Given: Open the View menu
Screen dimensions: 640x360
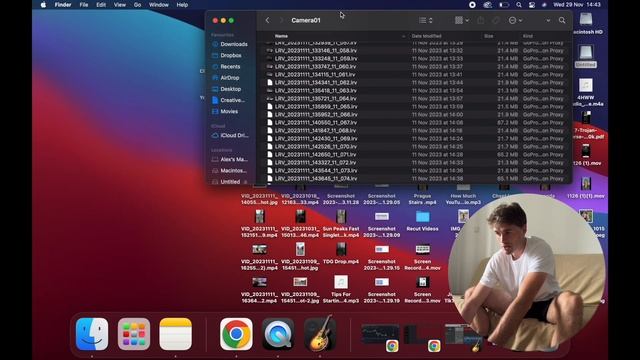Looking at the screenshot, I should [x=120, y=5].
